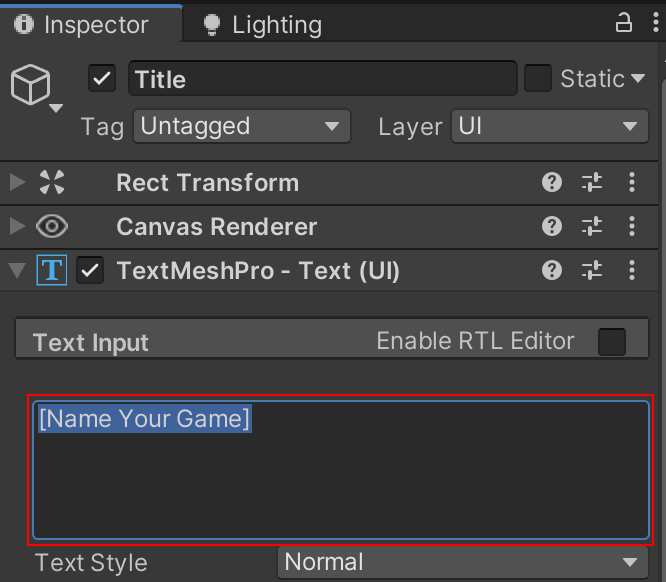The image size is (666, 582).
Task: Open Canvas Renderer more options menu
Action: pyautogui.click(x=632, y=226)
